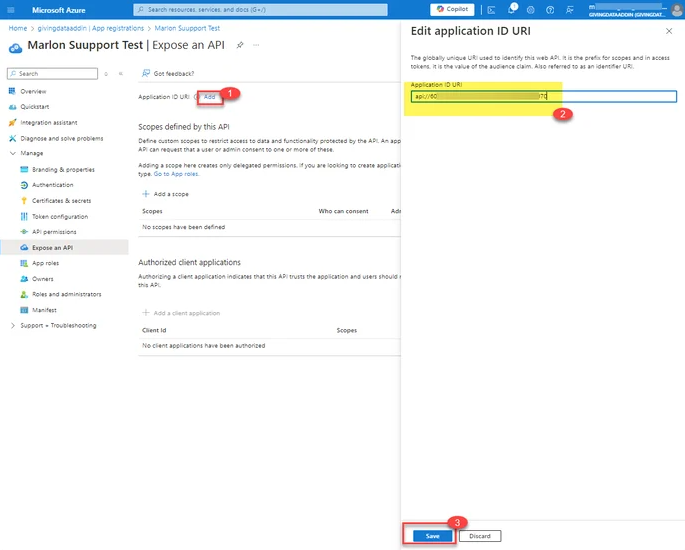
Task: Collapse the left sidebar menu
Action: [121, 74]
